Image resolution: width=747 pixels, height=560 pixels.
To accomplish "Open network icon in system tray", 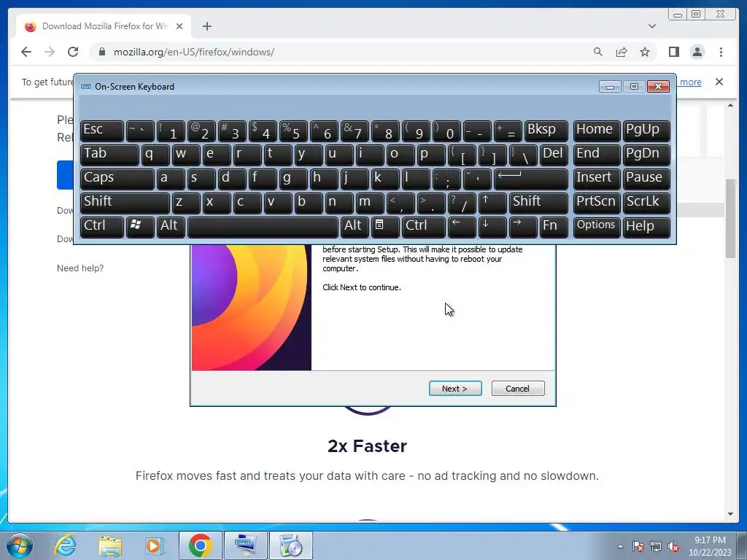I will (x=656, y=546).
